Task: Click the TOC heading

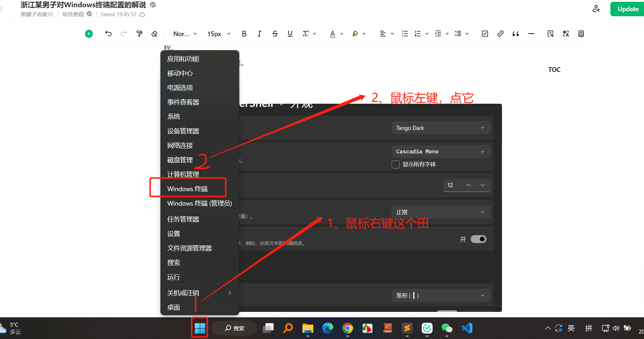Action: [554, 70]
